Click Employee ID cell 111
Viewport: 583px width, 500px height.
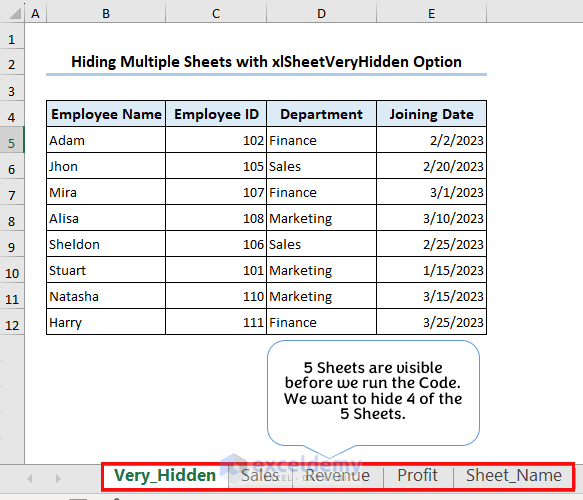pos(216,322)
